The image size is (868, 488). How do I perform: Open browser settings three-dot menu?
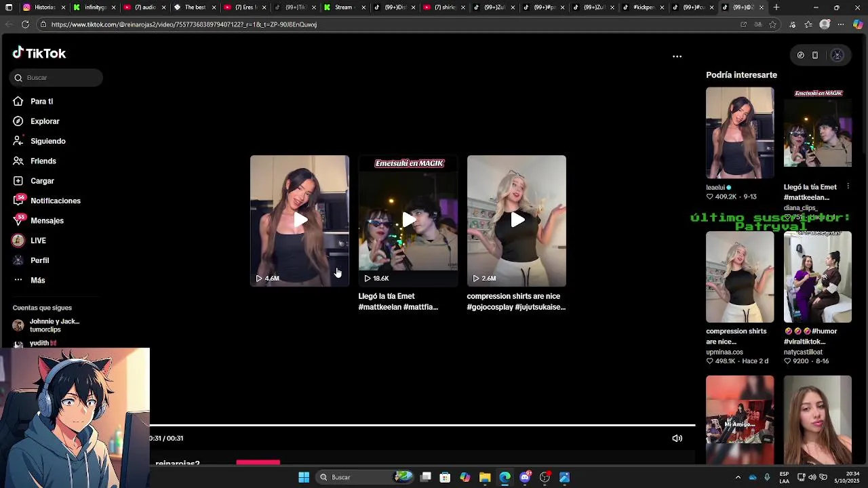point(841,24)
